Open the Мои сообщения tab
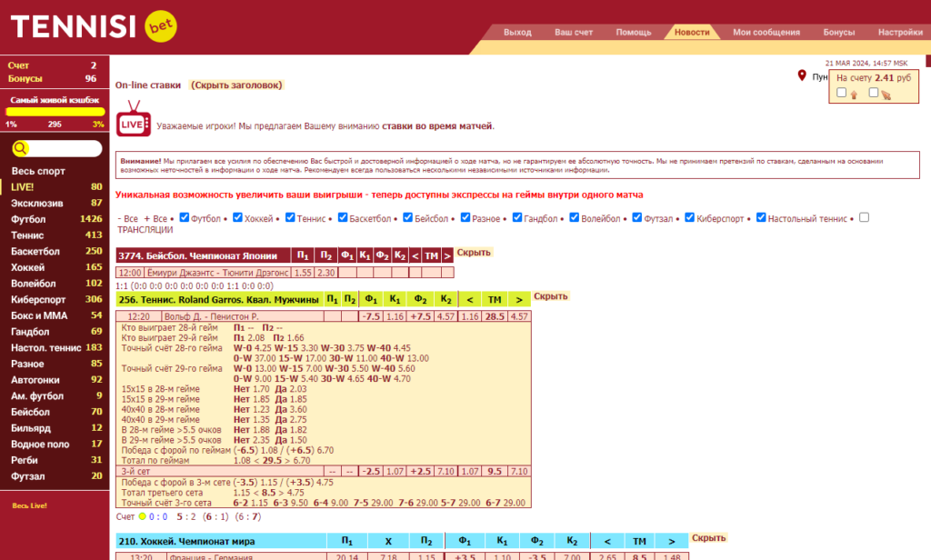Screen dimensions: 931x560 coord(766,32)
